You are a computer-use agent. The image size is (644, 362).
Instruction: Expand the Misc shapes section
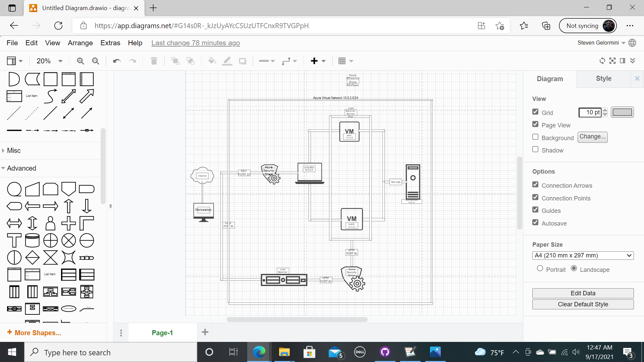tap(14, 150)
